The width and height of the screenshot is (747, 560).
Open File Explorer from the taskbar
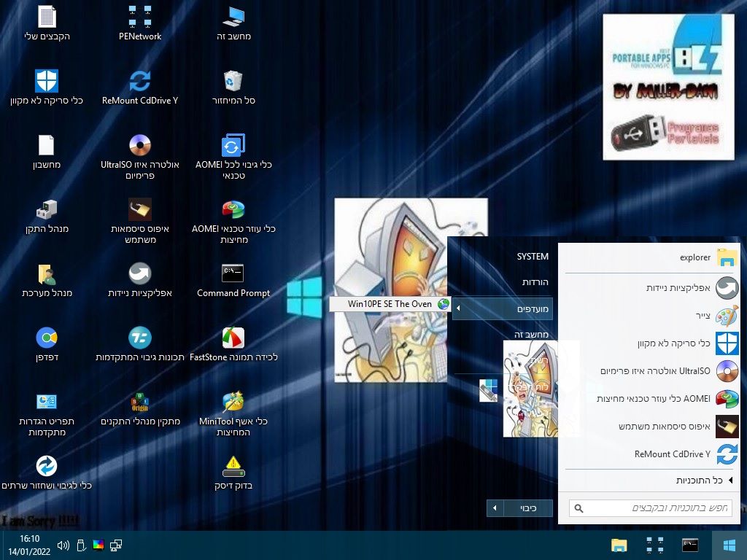point(619,545)
